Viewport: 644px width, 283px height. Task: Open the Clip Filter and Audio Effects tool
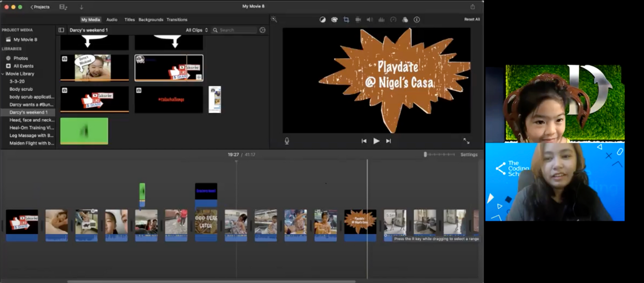pyautogui.click(x=405, y=20)
